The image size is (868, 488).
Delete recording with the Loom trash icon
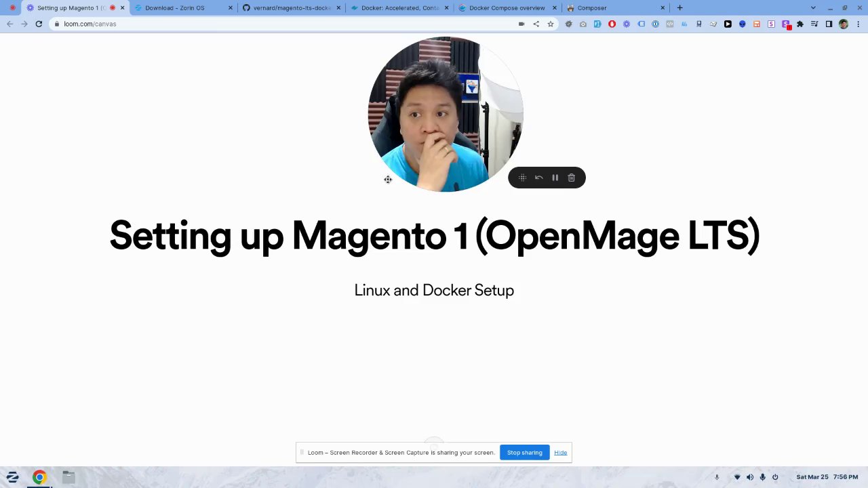click(x=571, y=178)
